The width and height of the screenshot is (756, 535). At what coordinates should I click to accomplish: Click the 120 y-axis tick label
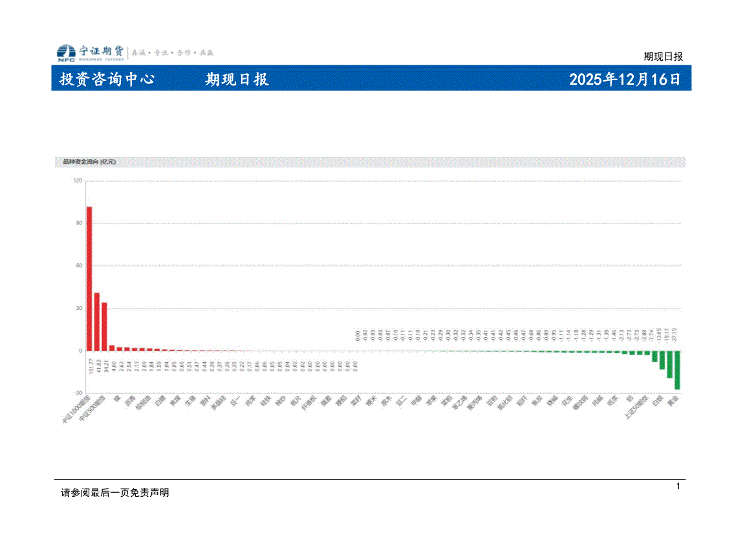point(78,181)
